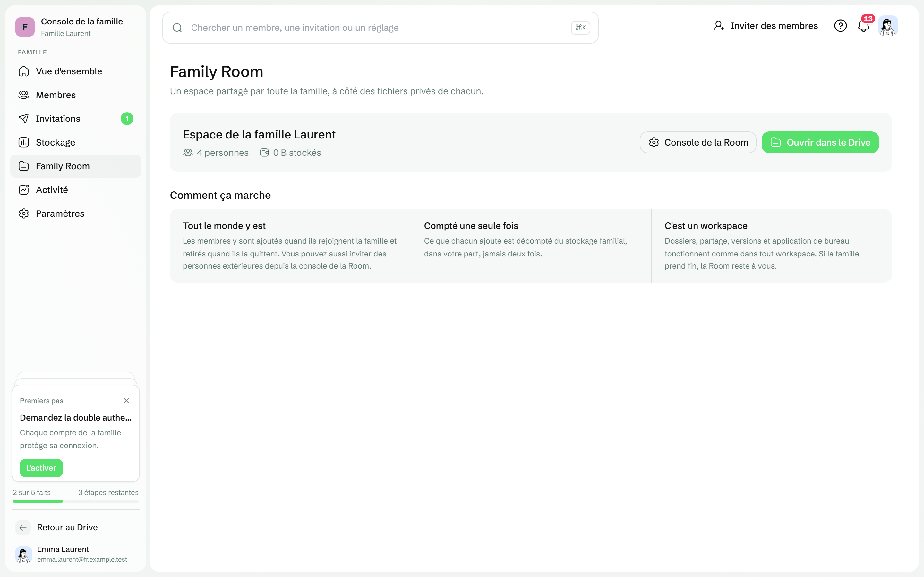
Task: Click the profile avatar in top bar
Action: (x=888, y=26)
